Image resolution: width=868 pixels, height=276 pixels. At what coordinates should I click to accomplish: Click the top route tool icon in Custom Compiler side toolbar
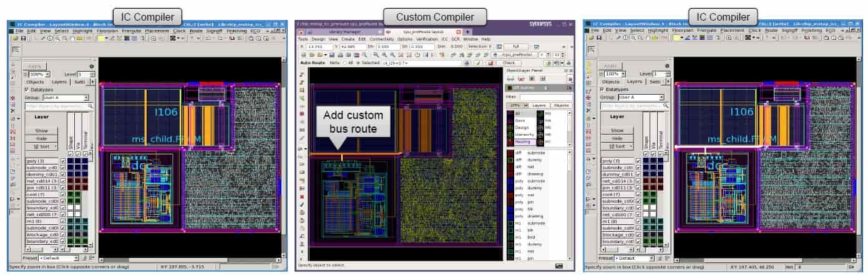coord(301,75)
